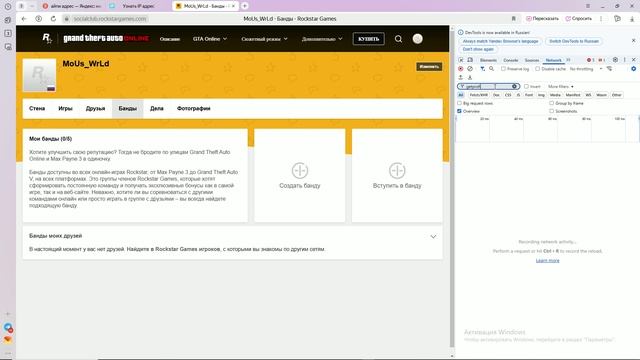Open the No throttling dropdown

pyautogui.click(x=586, y=69)
